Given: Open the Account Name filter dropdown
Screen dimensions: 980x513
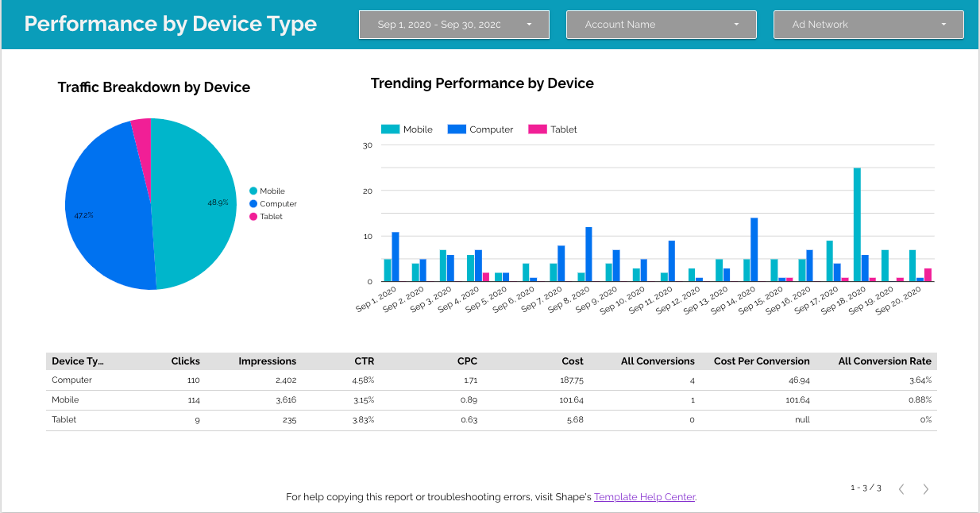Looking at the screenshot, I should (661, 24).
